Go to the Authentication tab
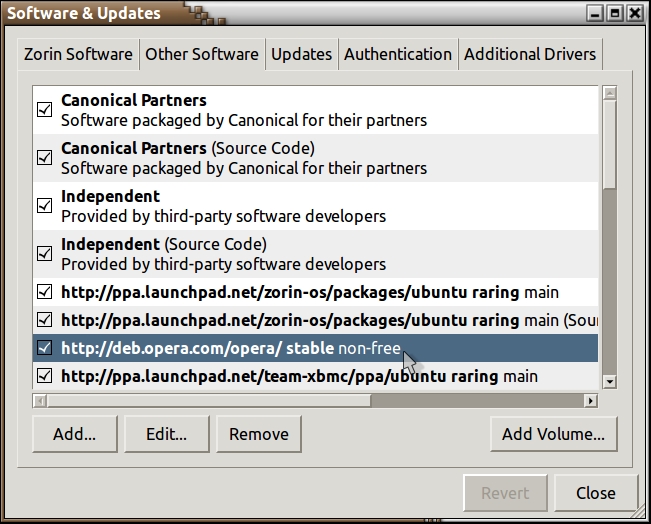Image resolution: width=651 pixels, height=524 pixels. pyautogui.click(x=398, y=54)
